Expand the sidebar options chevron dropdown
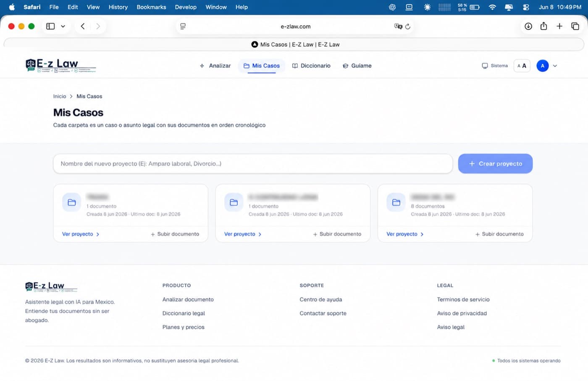 pos(63,26)
